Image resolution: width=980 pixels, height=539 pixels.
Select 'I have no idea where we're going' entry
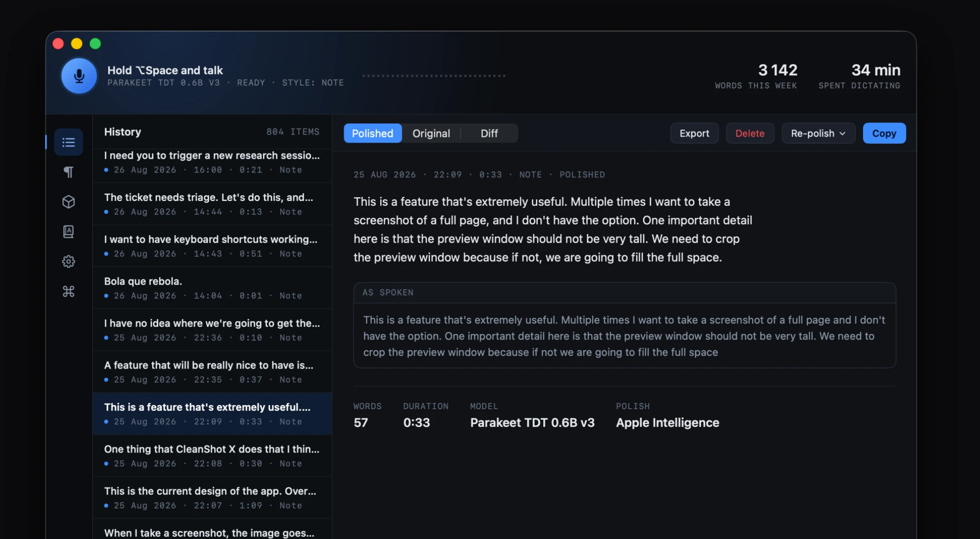(x=212, y=330)
